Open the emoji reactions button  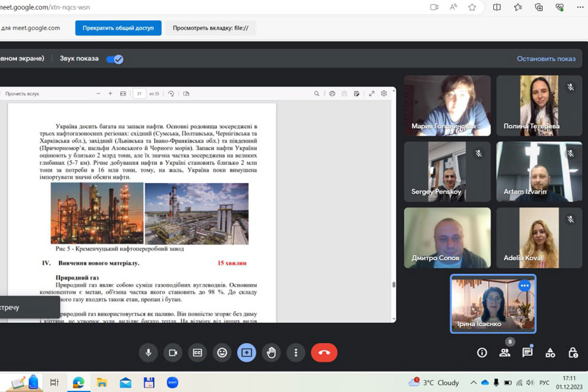coord(222,353)
